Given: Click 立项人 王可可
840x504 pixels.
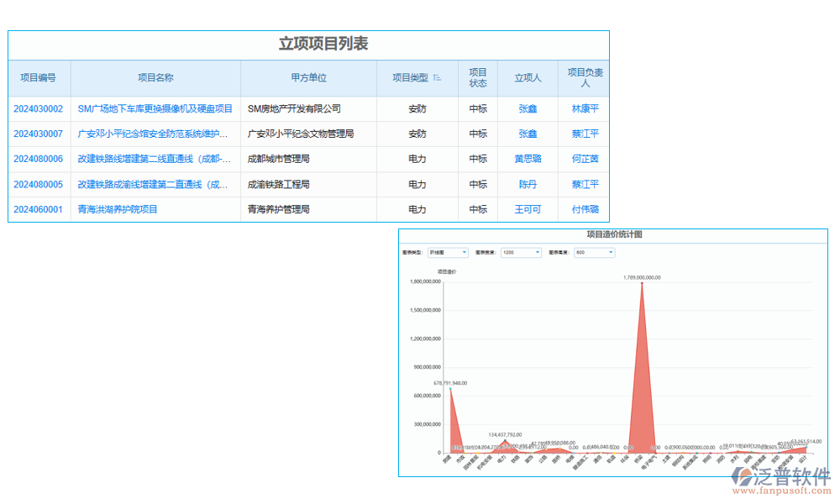Looking at the screenshot, I should click(528, 209).
